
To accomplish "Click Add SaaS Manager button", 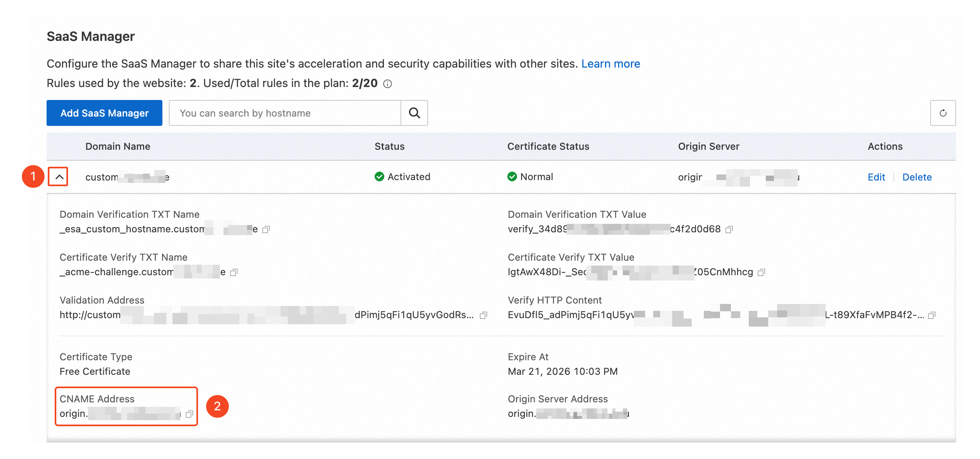I will click(x=104, y=113).
